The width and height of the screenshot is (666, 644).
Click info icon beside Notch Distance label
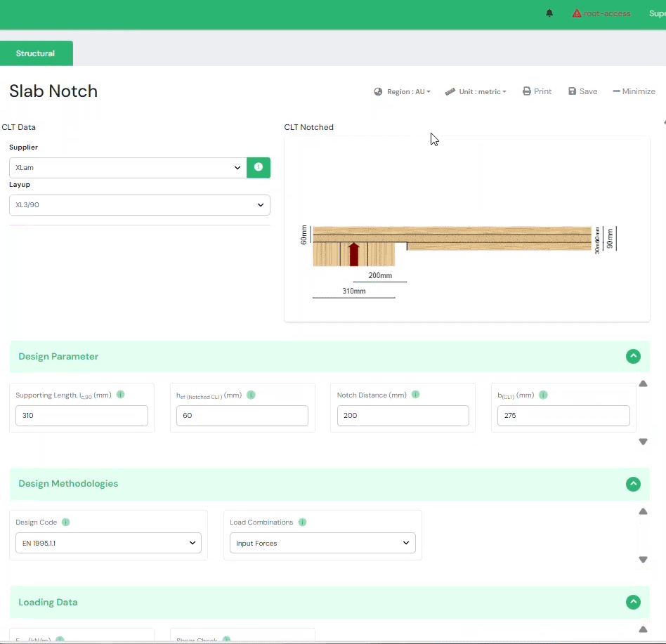tap(415, 395)
